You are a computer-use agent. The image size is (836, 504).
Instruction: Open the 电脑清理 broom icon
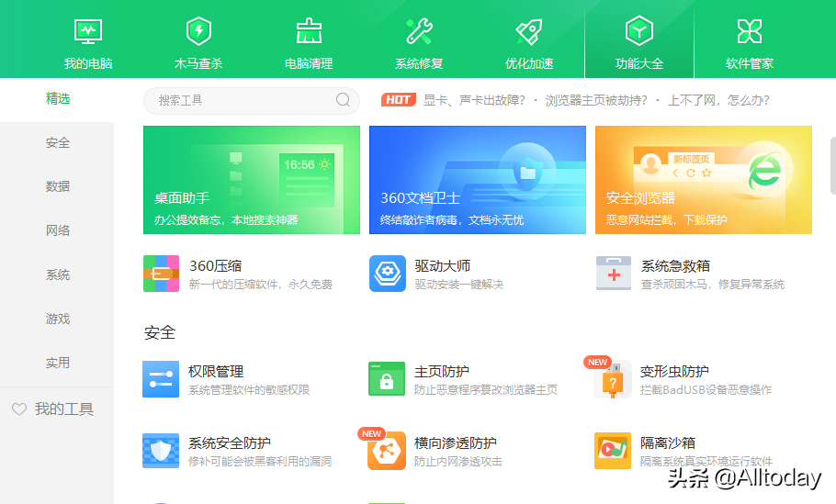pos(309,31)
